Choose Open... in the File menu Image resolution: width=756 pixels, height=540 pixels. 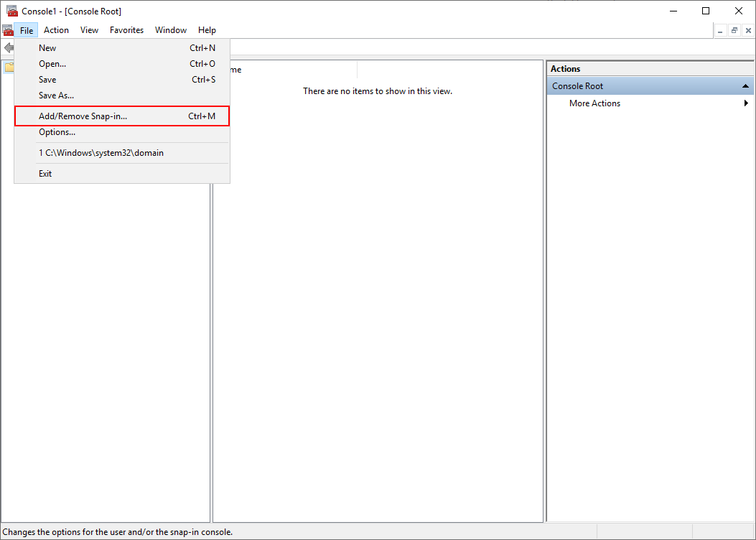pyautogui.click(x=52, y=64)
